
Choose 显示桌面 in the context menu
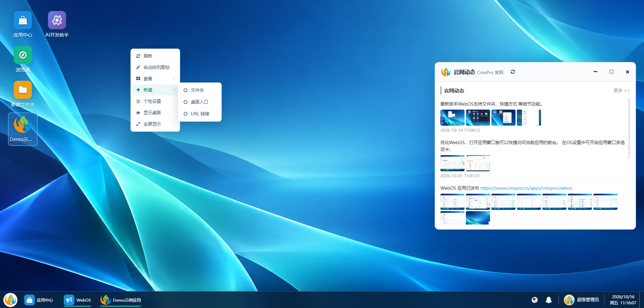click(155, 113)
